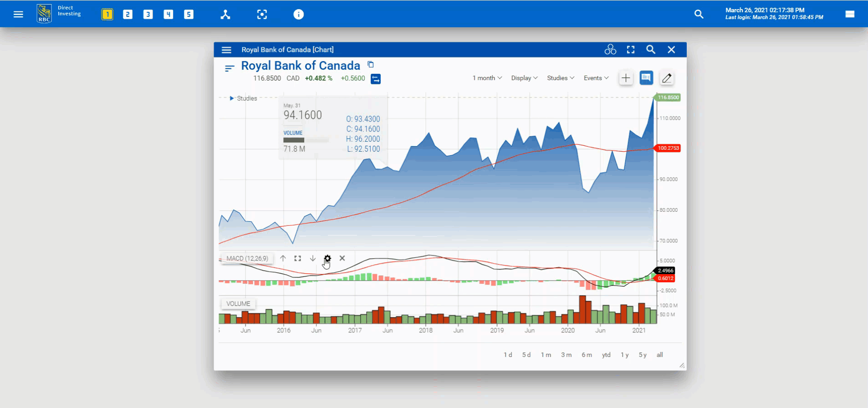Click the add-plus button in chart toolbar
Screen dimensions: 868x408
tap(626, 78)
